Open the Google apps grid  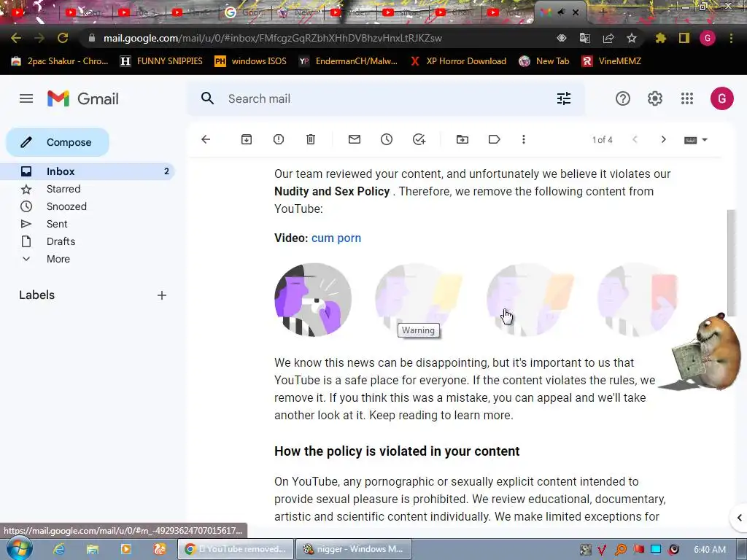click(x=687, y=98)
